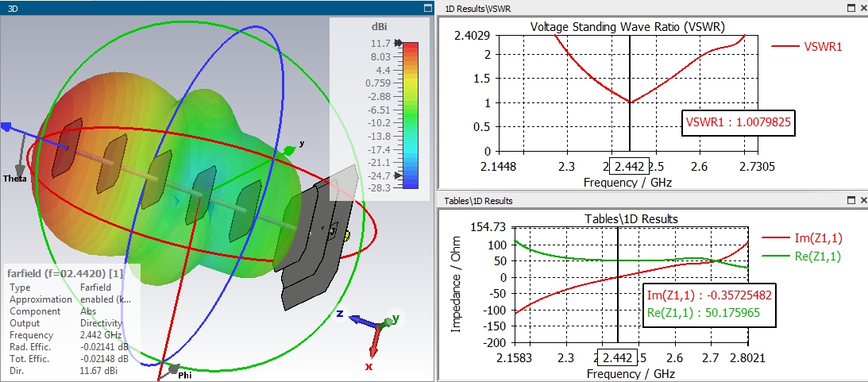Viewport: 868px width, 382px height.
Task: Click the Im(Z1,1) : -0.35725482 marker value
Action: click(709, 294)
